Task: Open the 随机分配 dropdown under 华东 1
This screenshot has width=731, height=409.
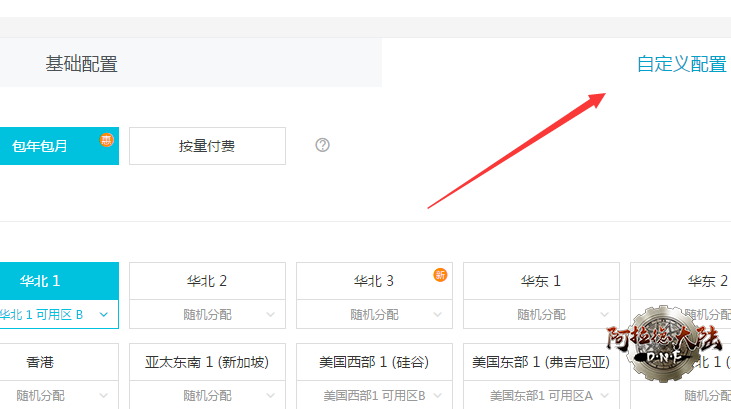Action: coord(541,314)
